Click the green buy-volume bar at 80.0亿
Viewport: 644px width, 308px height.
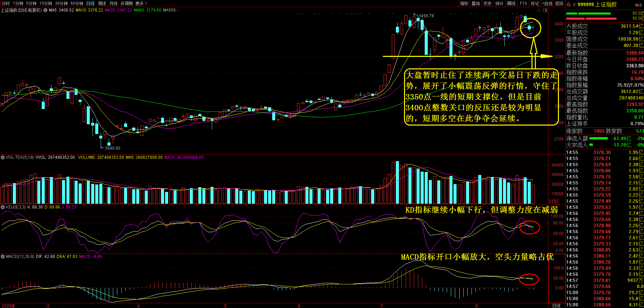pyautogui.click(x=588, y=14)
